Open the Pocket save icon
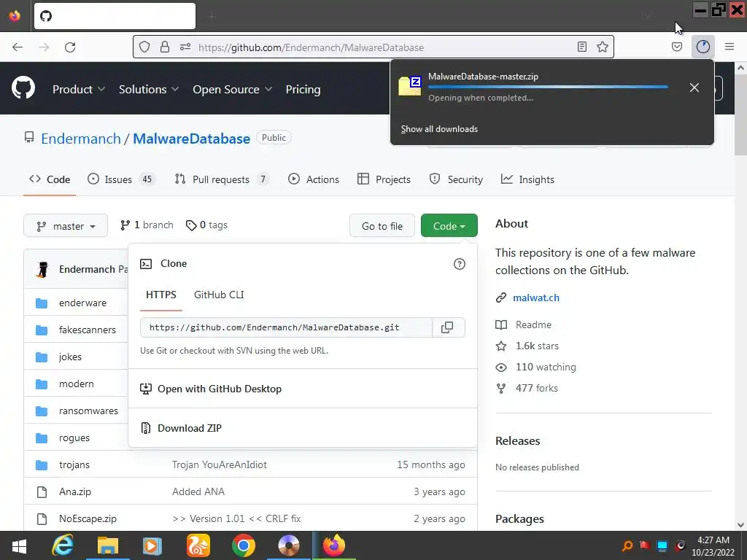Screen dimensions: 747x560 pos(676,47)
